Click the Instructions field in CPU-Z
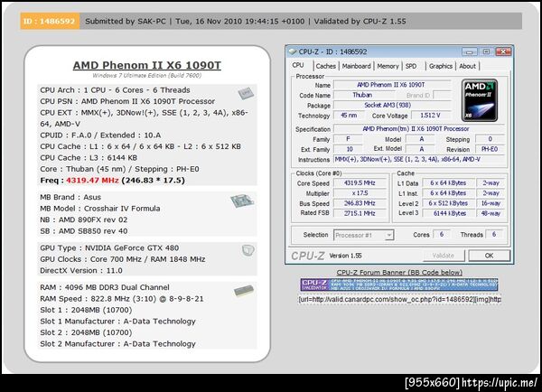Screen dimensions: 542x392 click(x=418, y=159)
